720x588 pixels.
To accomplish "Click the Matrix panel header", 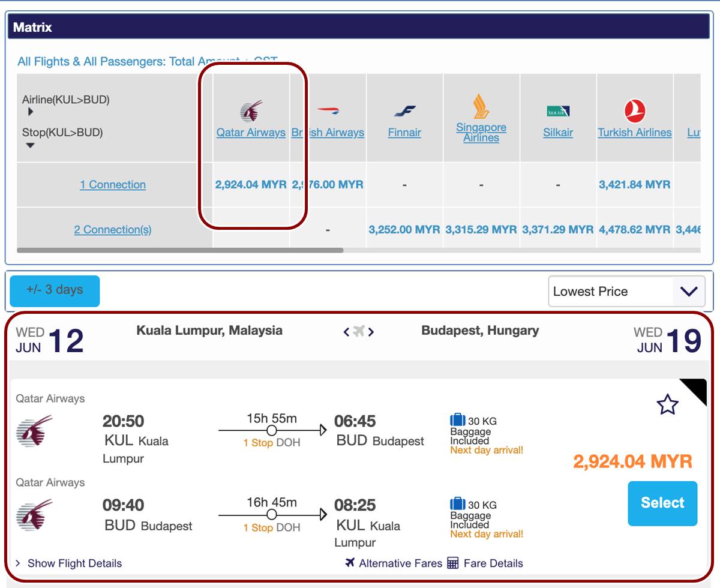I will [x=359, y=27].
